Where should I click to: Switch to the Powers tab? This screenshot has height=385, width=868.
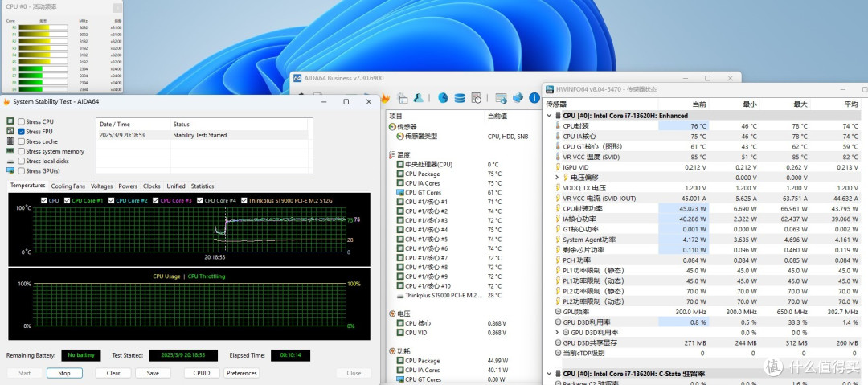[128, 186]
